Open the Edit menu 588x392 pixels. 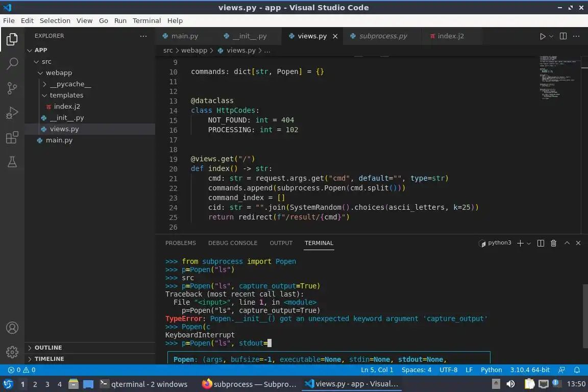click(27, 20)
